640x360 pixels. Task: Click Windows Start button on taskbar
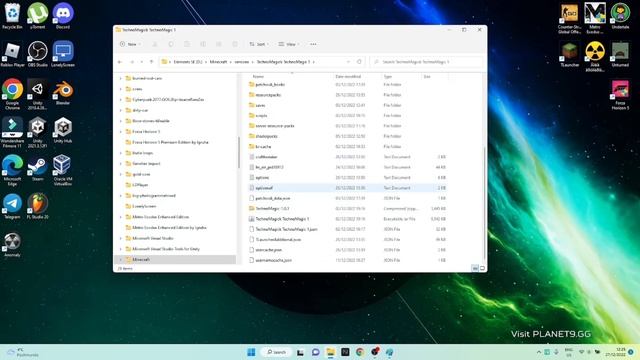[x=251, y=352]
